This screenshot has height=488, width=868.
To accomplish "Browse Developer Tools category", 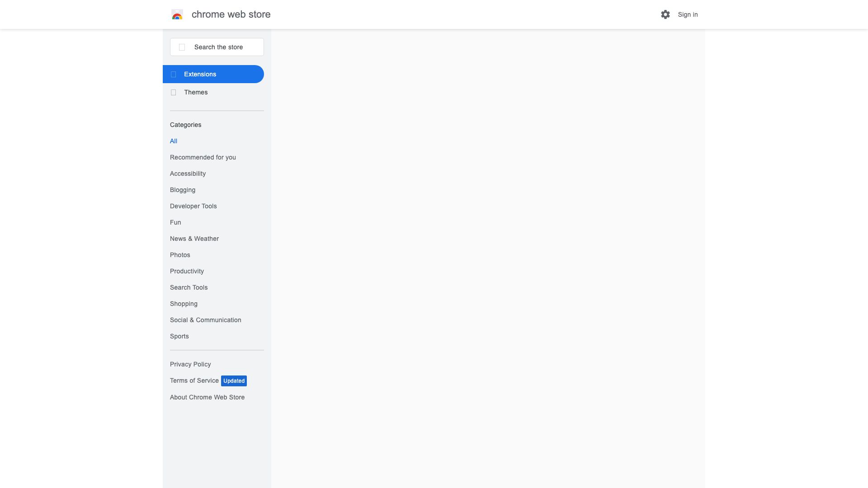I will point(193,206).
